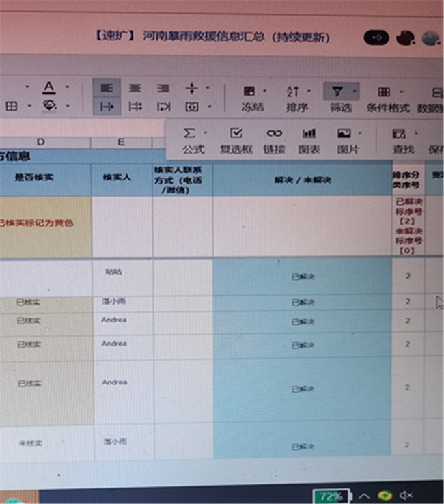Open the 筛选 (filter) tool
Image resolution: width=444 pixels, height=504 pixels.
(x=339, y=97)
